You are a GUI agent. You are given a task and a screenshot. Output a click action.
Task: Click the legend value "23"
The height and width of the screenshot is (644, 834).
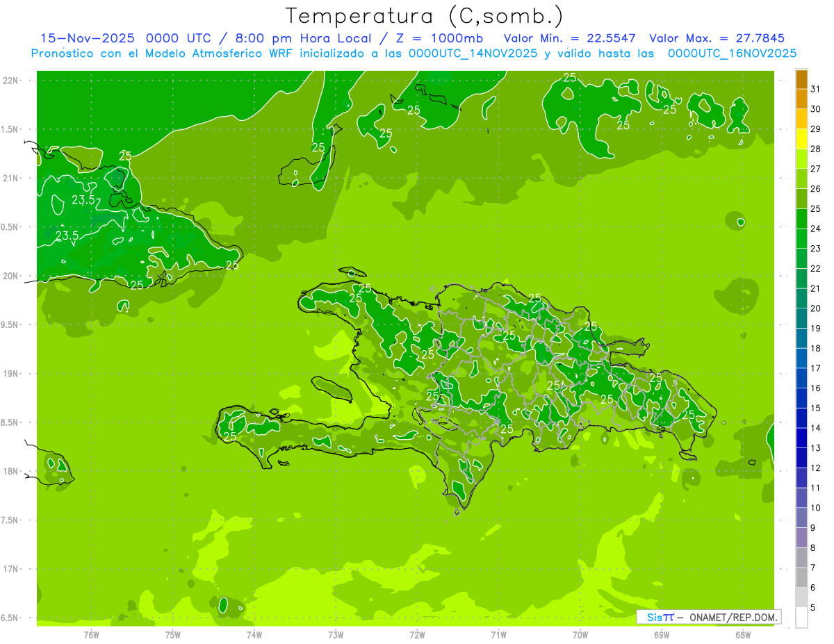(x=816, y=249)
